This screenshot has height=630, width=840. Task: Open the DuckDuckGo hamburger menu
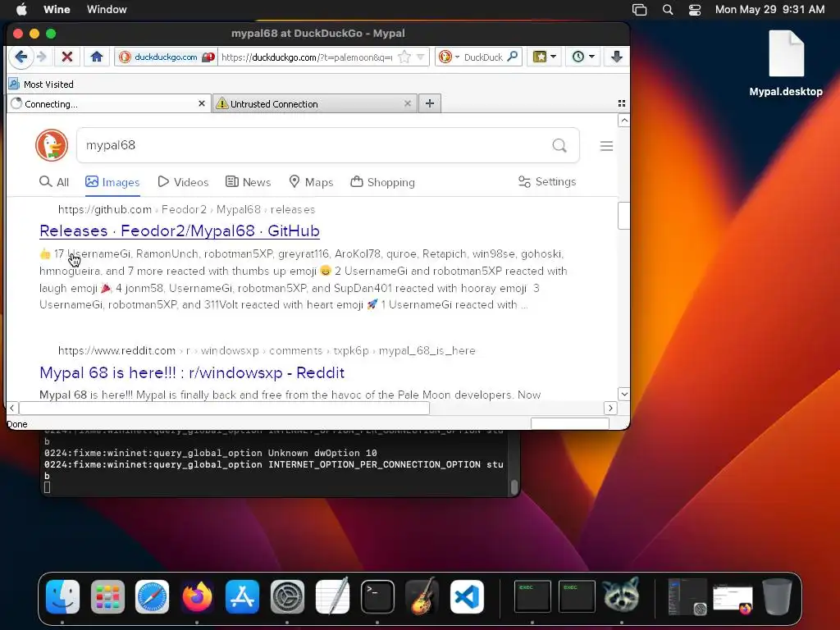(606, 146)
